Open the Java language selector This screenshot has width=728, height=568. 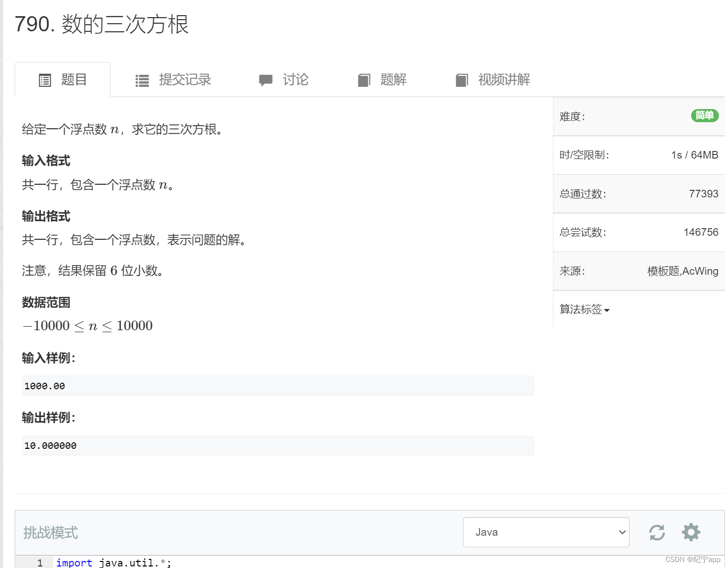546,532
